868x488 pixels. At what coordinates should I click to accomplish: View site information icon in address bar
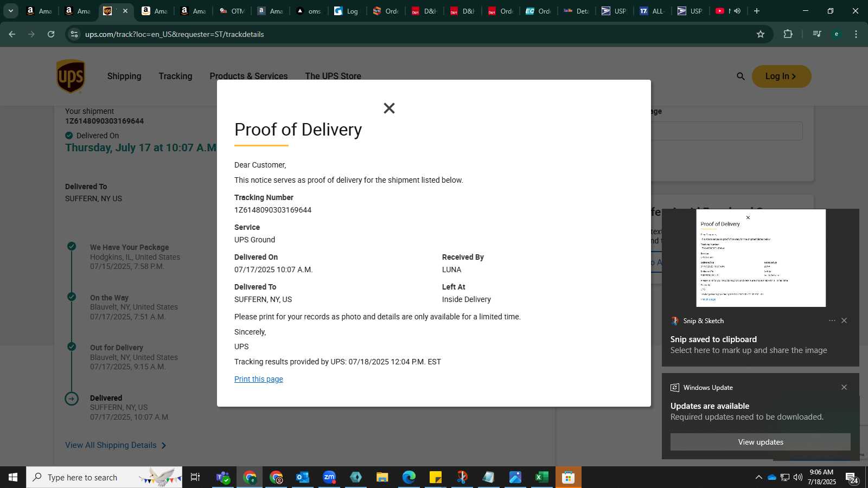pyautogui.click(x=74, y=34)
